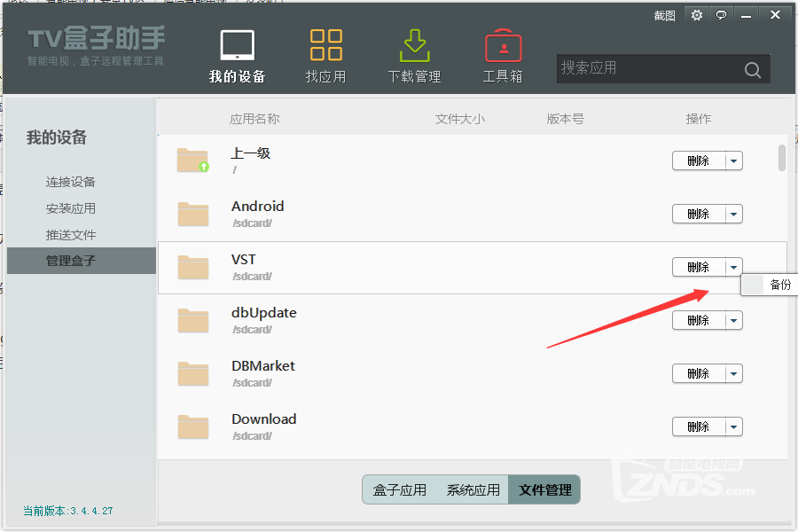Choose 备份 from the dropdown menu
Image resolution: width=798 pixels, height=532 pixels.
[x=770, y=285]
